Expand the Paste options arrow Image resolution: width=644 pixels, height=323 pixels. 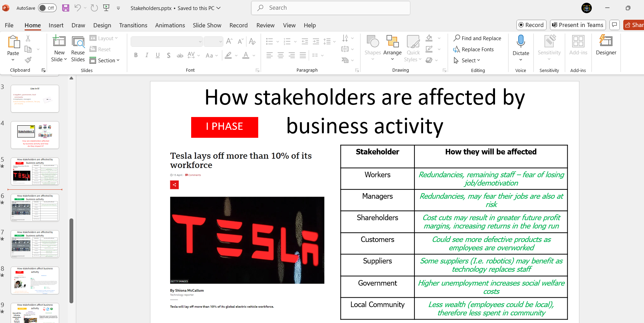pos(13,60)
